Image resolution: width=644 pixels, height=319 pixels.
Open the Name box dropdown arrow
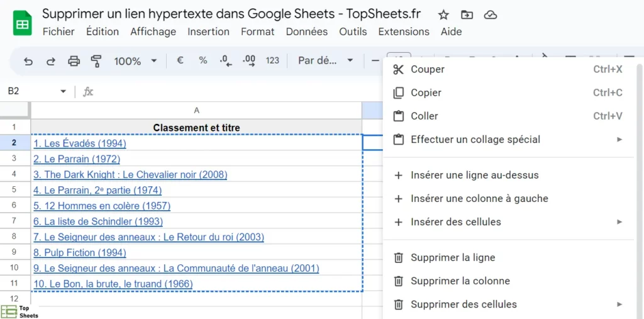64,91
